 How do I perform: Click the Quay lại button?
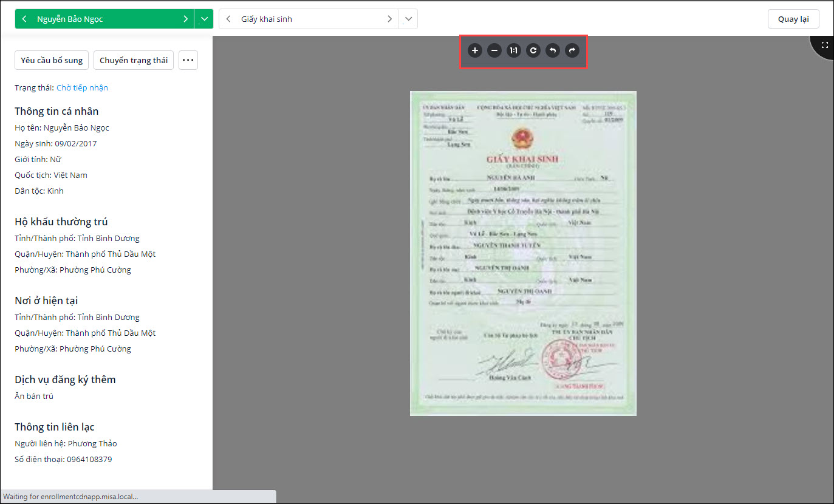coord(793,19)
